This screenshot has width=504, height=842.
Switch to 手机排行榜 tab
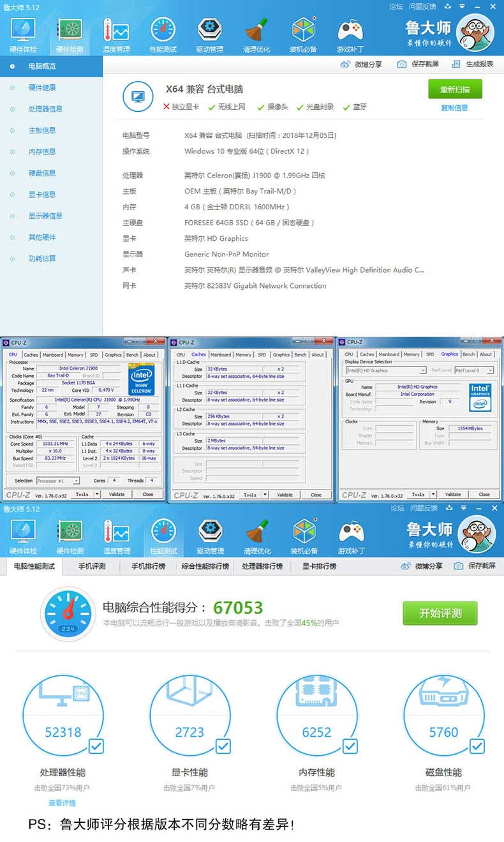[148, 566]
